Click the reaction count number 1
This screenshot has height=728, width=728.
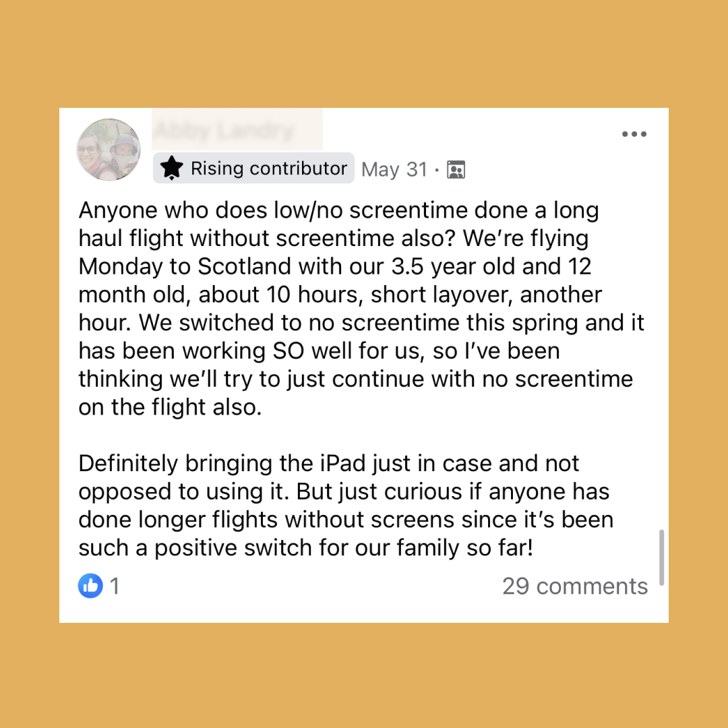(115, 586)
